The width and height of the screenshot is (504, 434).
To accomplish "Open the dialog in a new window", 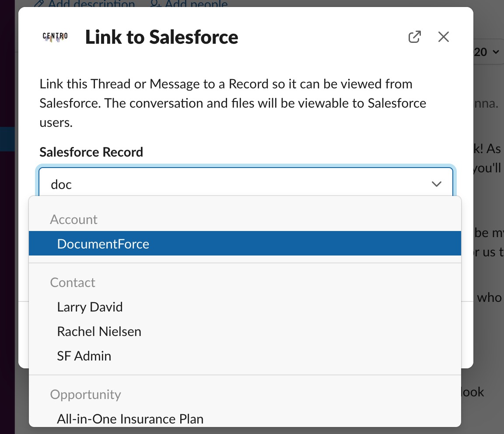I will [x=414, y=37].
